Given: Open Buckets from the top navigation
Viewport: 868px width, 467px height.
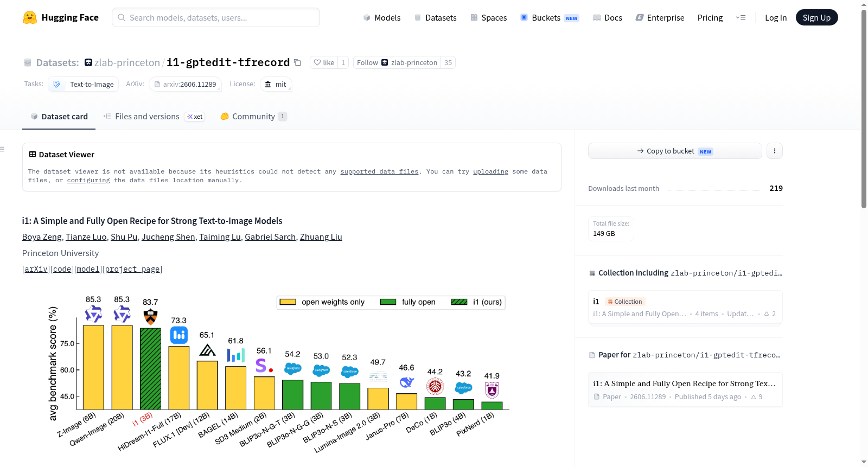Looking at the screenshot, I should (x=550, y=17).
